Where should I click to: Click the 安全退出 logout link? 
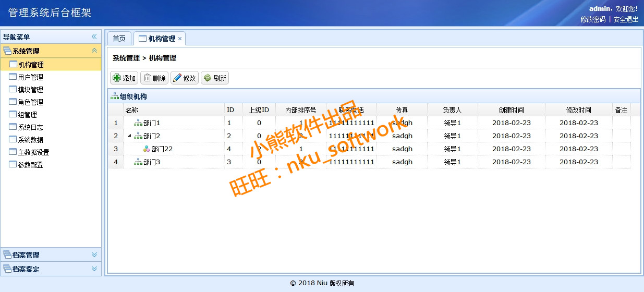(626, 19)
